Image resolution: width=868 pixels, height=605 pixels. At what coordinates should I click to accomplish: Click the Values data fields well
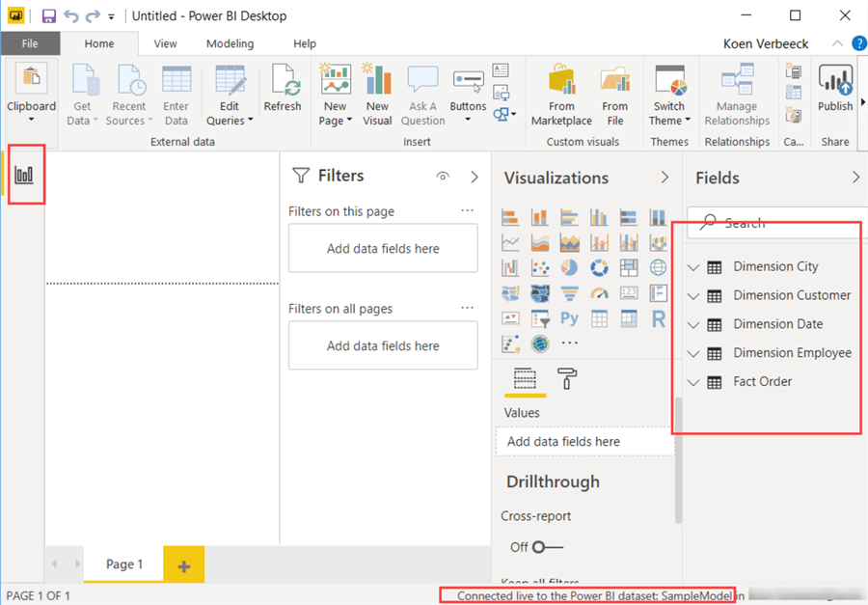[585, 442]
